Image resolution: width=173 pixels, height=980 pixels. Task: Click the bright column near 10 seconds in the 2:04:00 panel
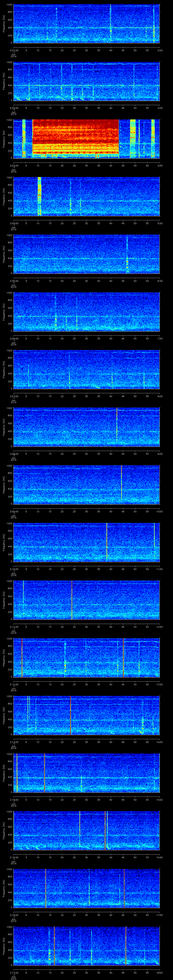(39, 196)
